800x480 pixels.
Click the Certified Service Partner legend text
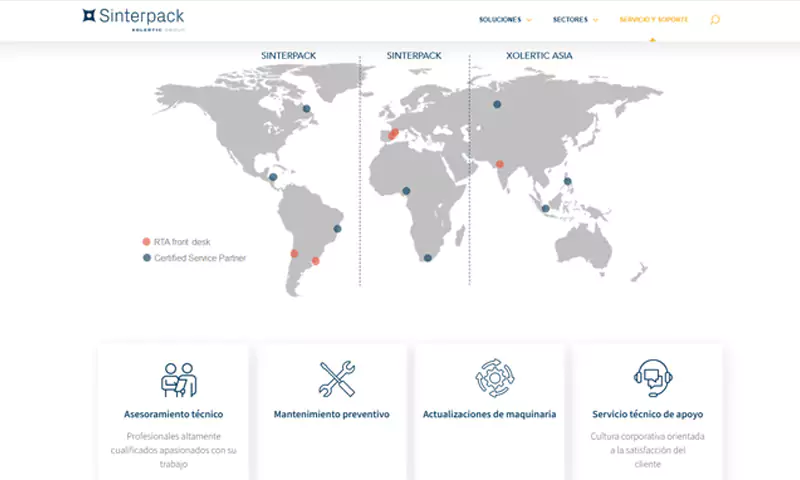[200, 258]
